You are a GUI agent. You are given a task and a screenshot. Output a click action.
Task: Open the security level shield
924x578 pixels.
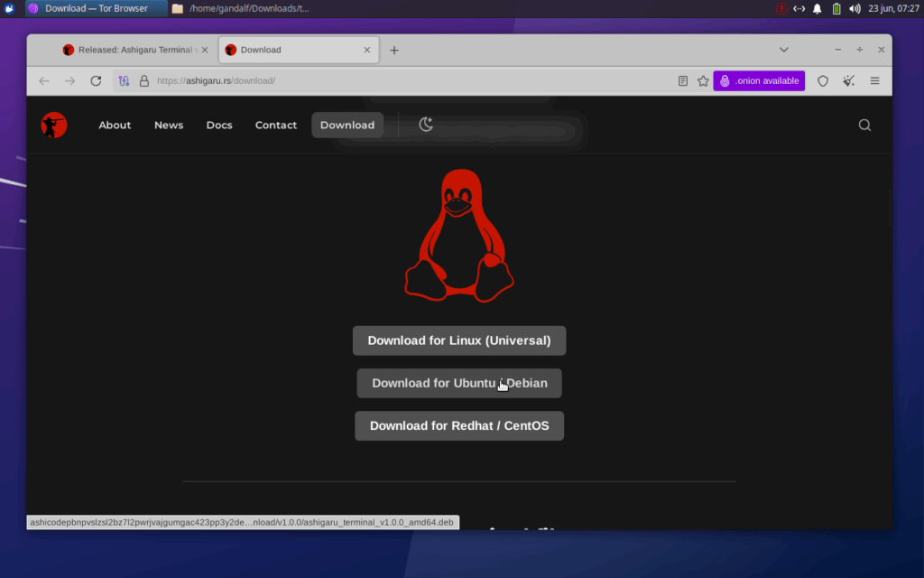point(823,80)
